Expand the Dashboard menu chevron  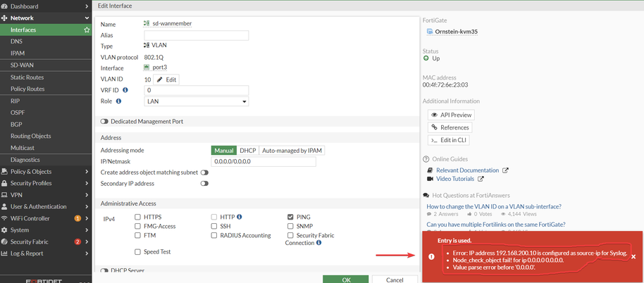(87, 6)
